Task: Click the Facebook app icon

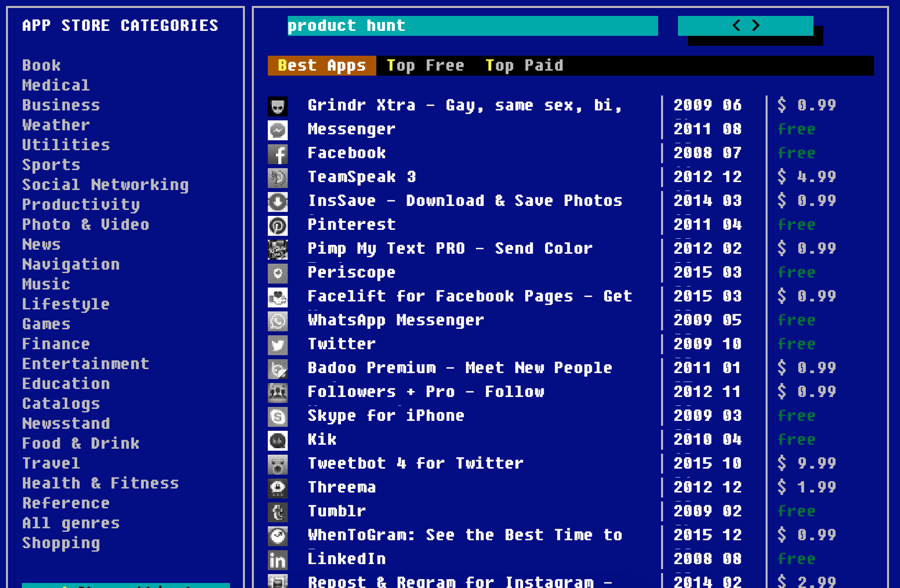Action: (x=278, y=154)
